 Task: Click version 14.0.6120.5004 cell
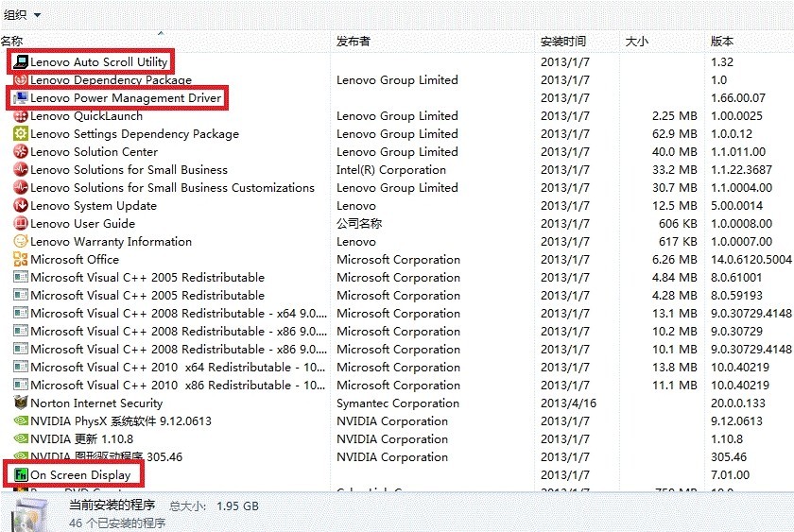coord(751,260)
